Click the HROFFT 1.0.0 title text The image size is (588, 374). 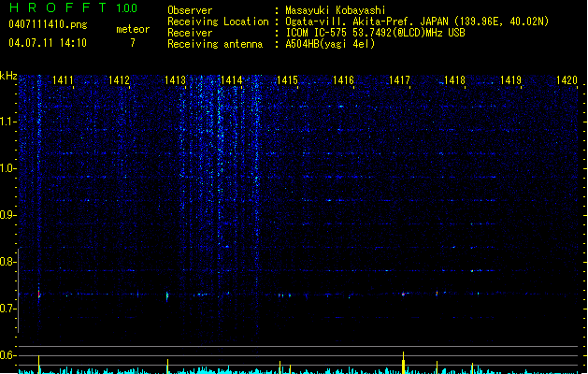click(x=73, y=7)
